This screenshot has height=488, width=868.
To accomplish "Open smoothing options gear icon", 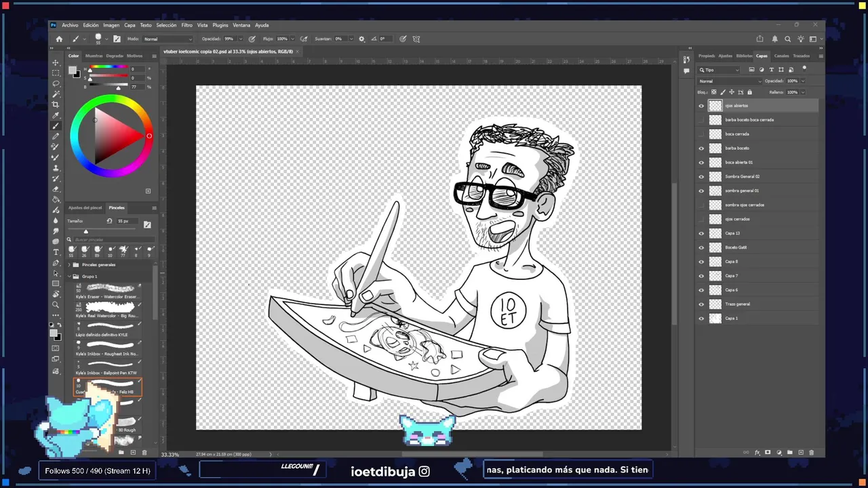I will click(361, 39).
